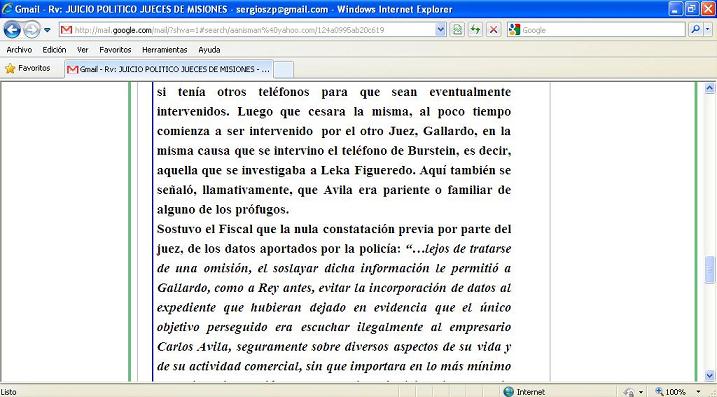Viewport: 717px width, 397px height.
Task: Open the search provider dropdown arrow
Action: pyautogui.click(x=708, y=30)
